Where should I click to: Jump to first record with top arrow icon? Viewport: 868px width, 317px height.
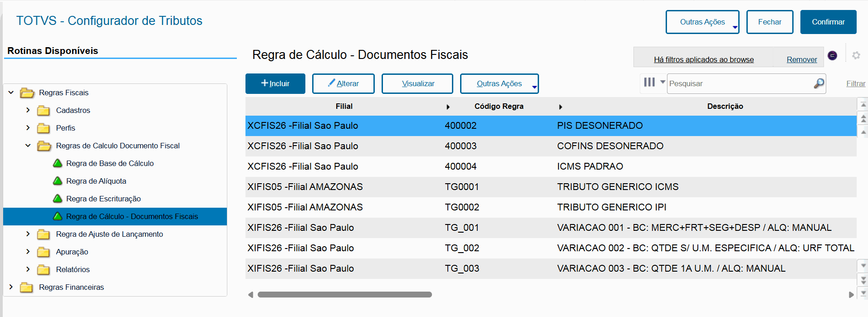[x=863, y=105]
